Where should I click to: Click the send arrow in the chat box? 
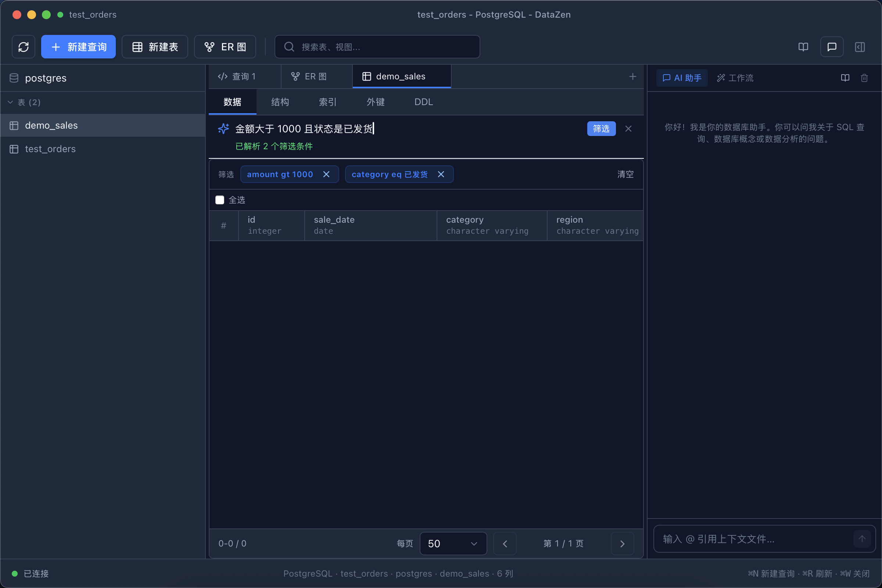tap(862, 539)
